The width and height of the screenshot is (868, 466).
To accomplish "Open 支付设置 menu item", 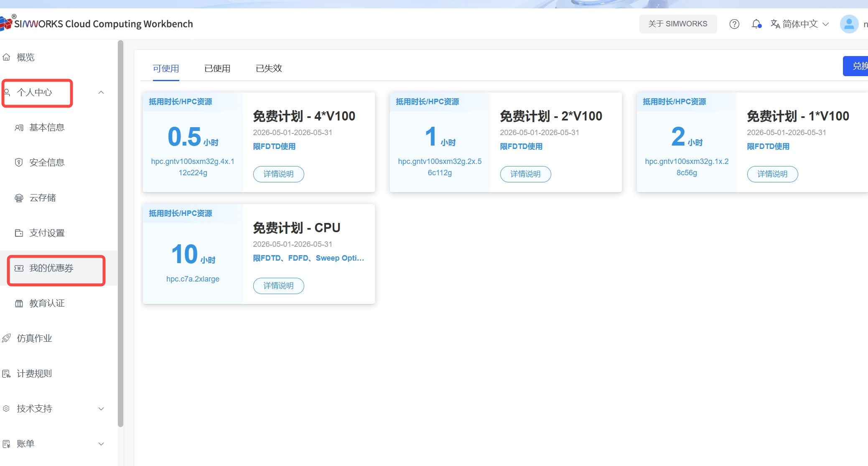I will tap(59, 233).
